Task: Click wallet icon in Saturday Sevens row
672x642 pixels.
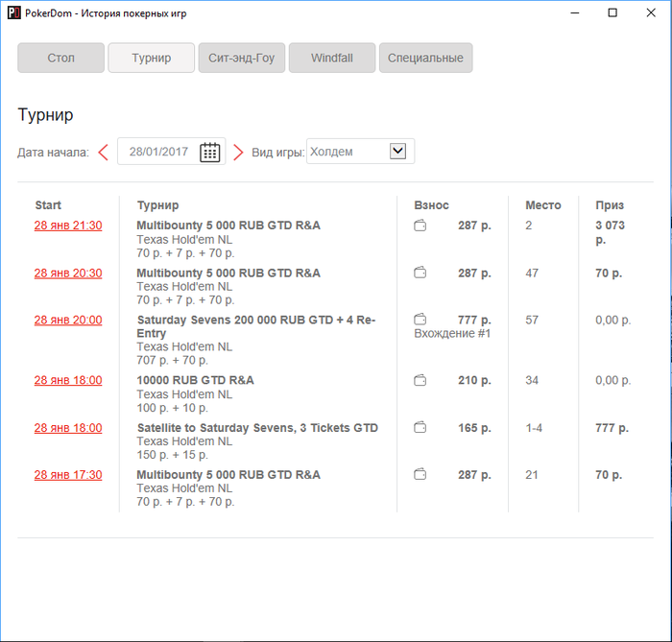Action: [420, 319]
